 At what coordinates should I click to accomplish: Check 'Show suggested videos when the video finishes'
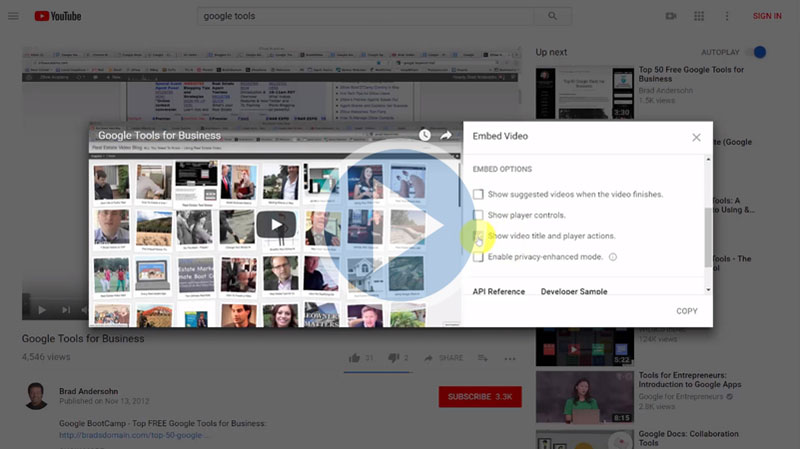point(479,194)
